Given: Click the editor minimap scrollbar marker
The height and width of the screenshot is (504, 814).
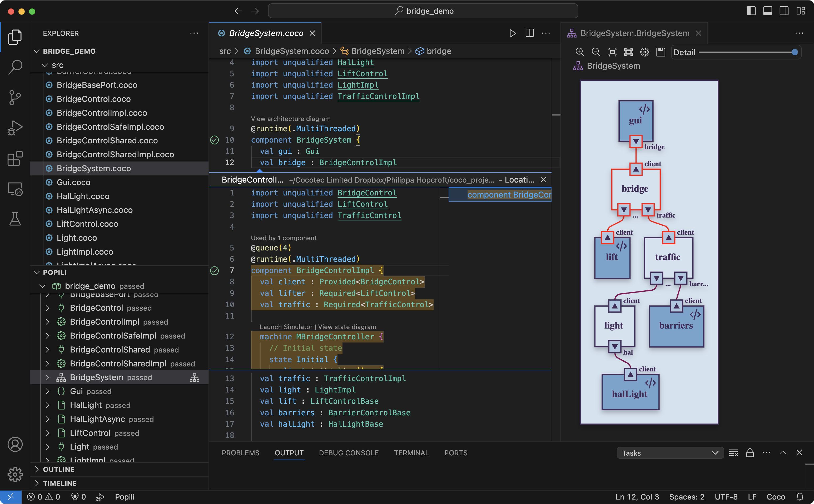Looking at the screenshot, I should click(556, 115).
